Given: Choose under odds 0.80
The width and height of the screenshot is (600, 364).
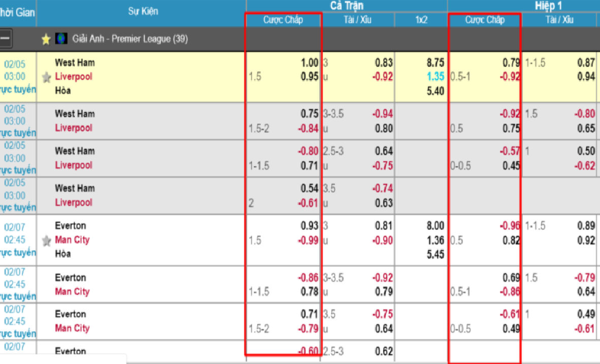Looking at the screenshot, I should (384, 128).
